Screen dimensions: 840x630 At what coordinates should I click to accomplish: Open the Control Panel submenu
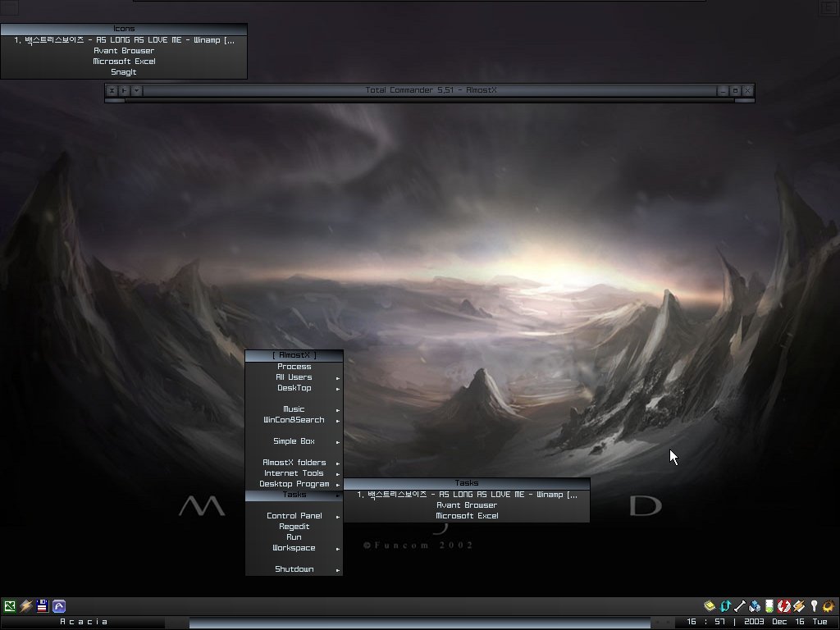click(294, 516)
